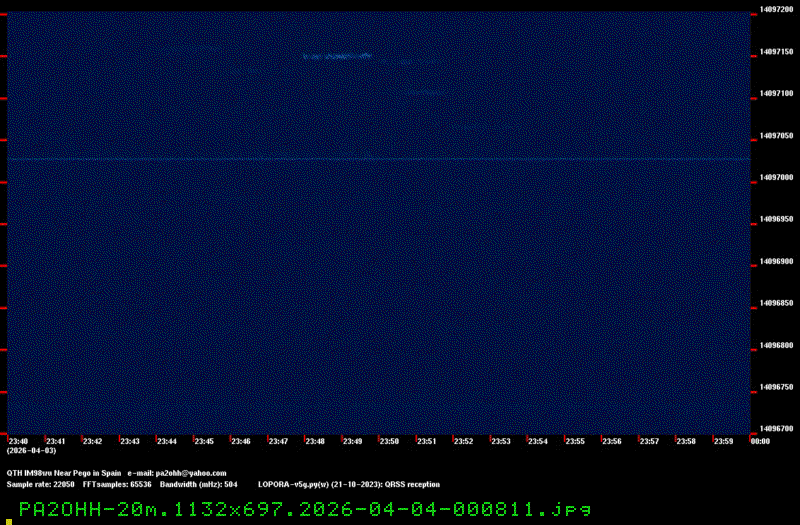Click the bright QRSS signal trace near 14097150

coord(338,56)
